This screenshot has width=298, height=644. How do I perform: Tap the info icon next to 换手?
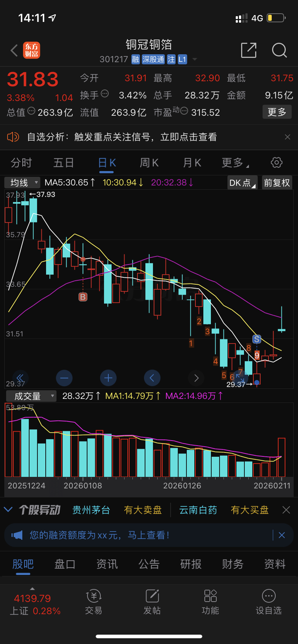click(105, 94)
